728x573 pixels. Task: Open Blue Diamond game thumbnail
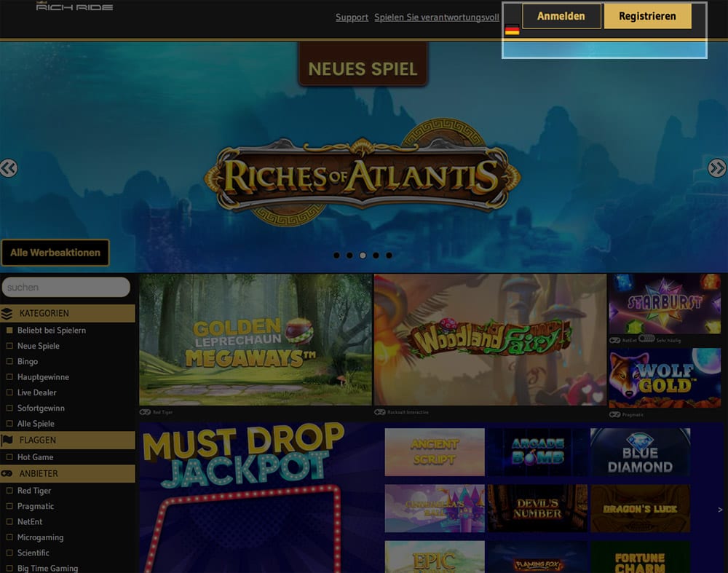click(640, 452)
